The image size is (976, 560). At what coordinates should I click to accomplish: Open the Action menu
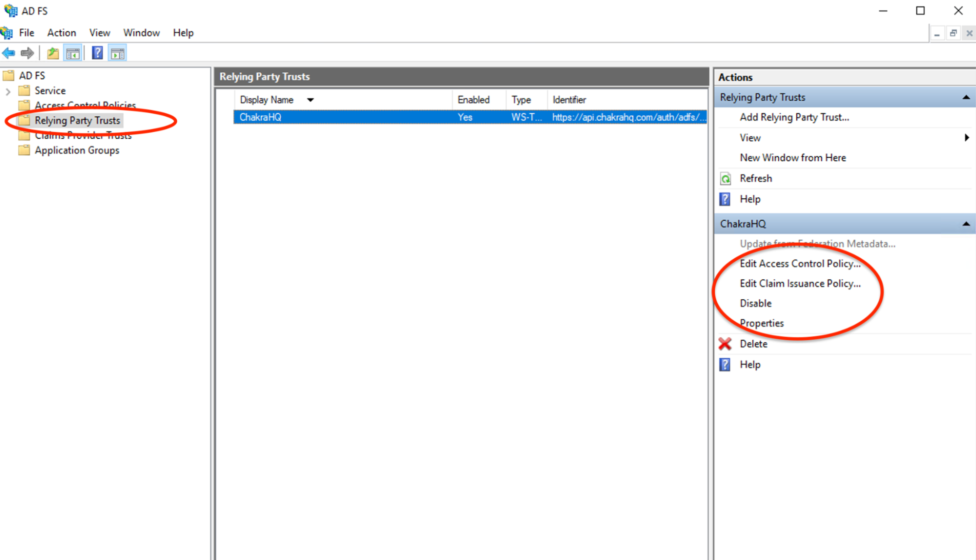pos(62,33)
